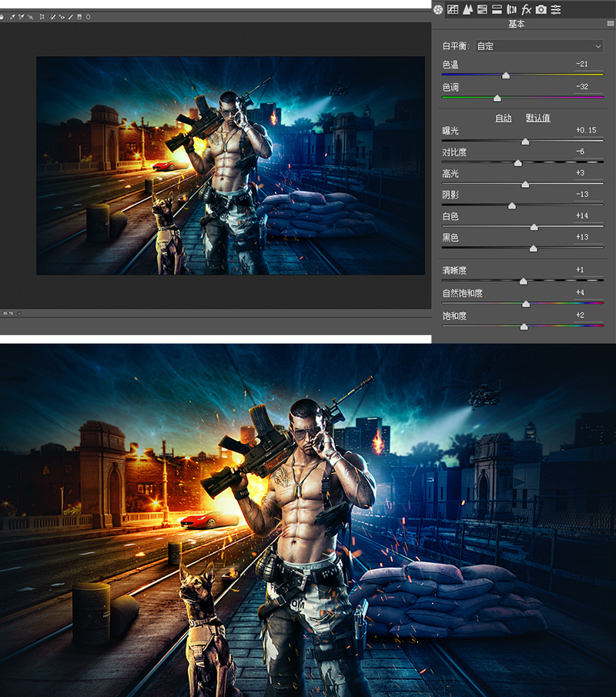Select the Color Sampler tool
This screenshot has width=616, height=697.
[x=21, y=17]
